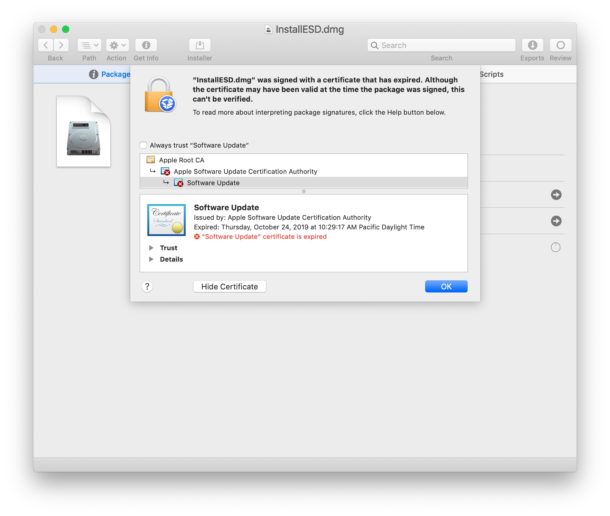610x516 pixels.
Task: Go back with the Back arrow
Action: pos(46,45)
